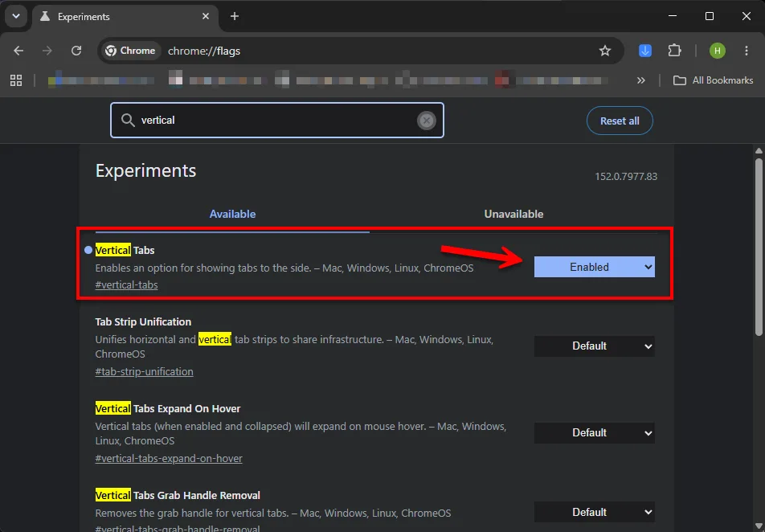The height and width of the screenshot is (532, 765).
Task: Open the profile avatar H
Action: [x=717, y=51]
